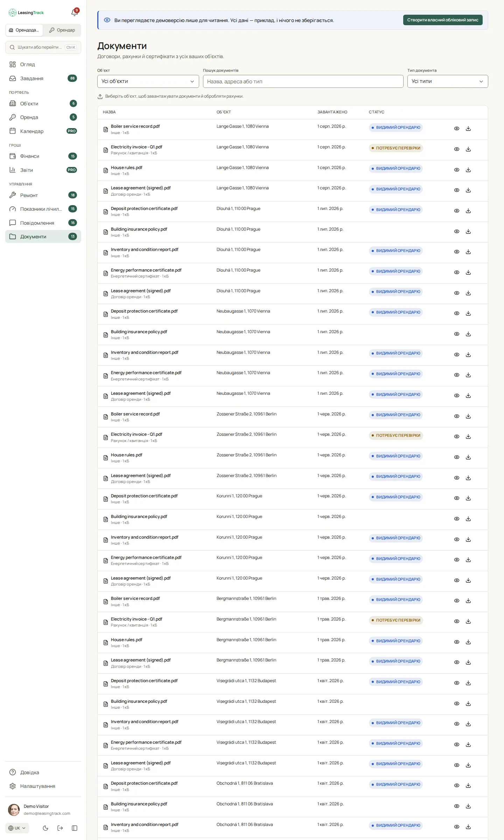Screen dimensions: 504x840
Task: Open Показники лічильників section
Action: tap(43, 209)
